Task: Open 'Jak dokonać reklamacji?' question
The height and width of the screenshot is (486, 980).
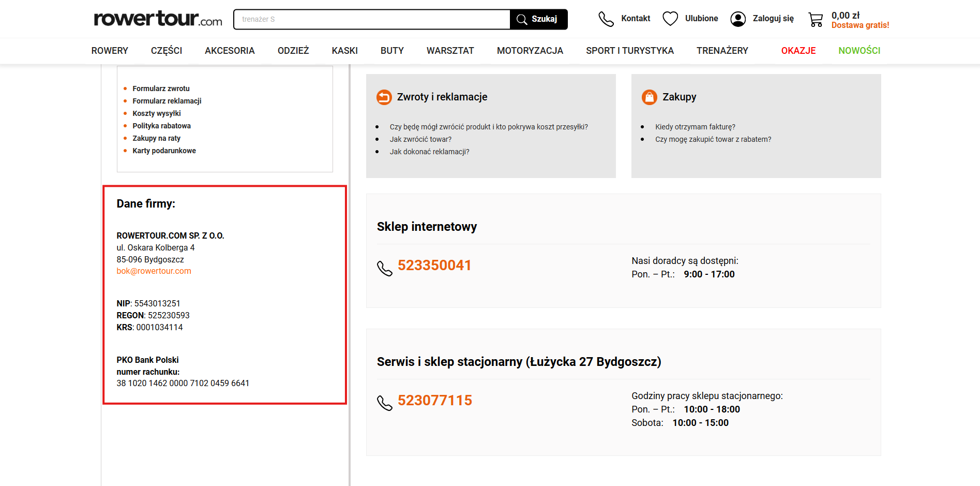Action: pyautogui.click(x=429, y=152)
